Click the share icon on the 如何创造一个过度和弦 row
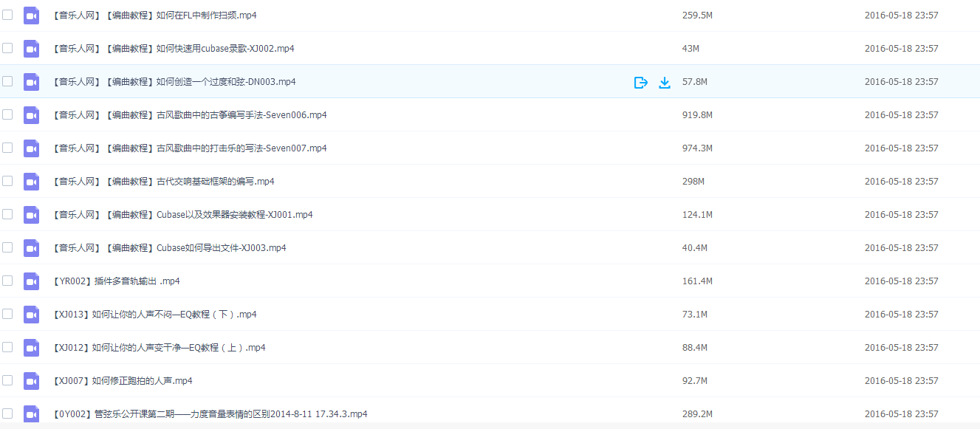Screen dimensions: 980x429 tap(641, 82)
